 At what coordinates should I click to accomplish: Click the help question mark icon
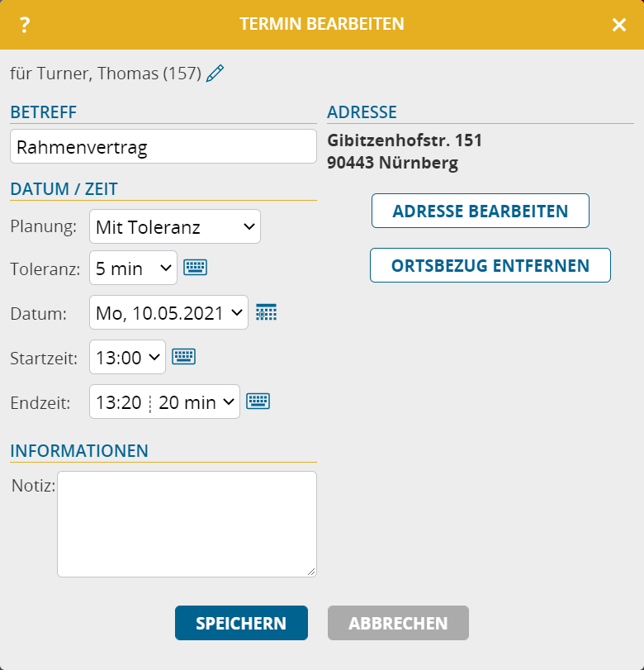click(x=25, y=25)
